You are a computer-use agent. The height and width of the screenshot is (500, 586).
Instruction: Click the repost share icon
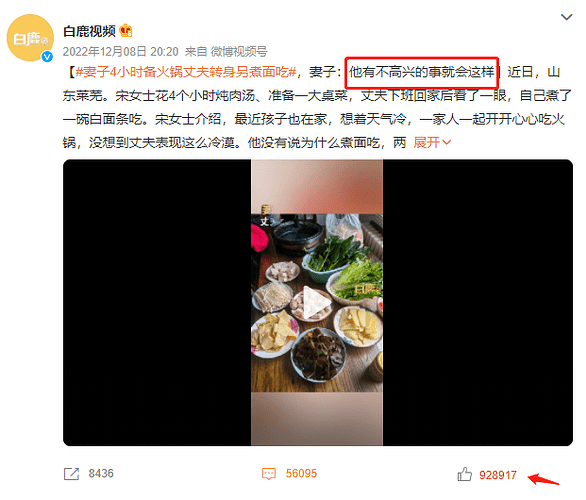click(71, 473)
